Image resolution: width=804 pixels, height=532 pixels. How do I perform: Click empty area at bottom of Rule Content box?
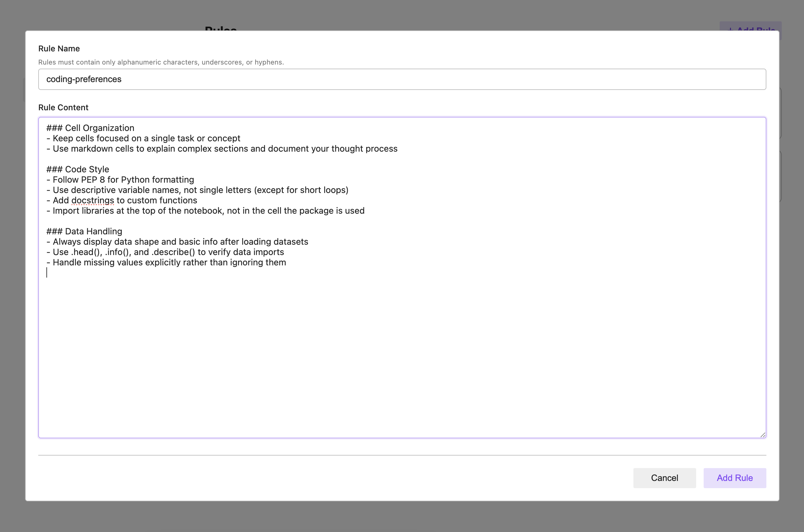[402, 373]
